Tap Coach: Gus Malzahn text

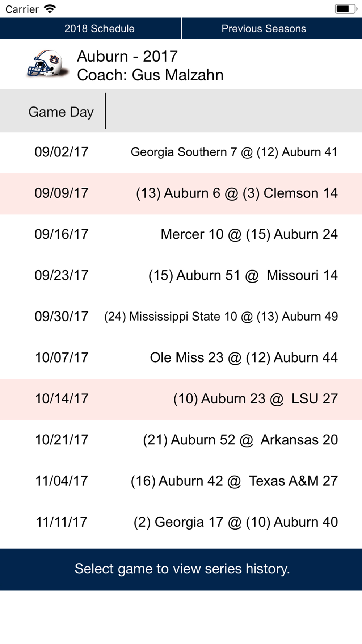click(x=150, y=75)
